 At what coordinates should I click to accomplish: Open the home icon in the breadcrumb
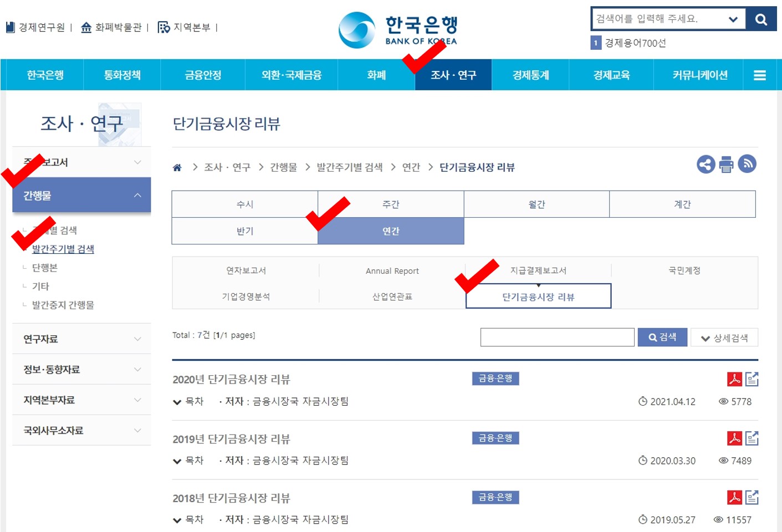click(177, 167)
